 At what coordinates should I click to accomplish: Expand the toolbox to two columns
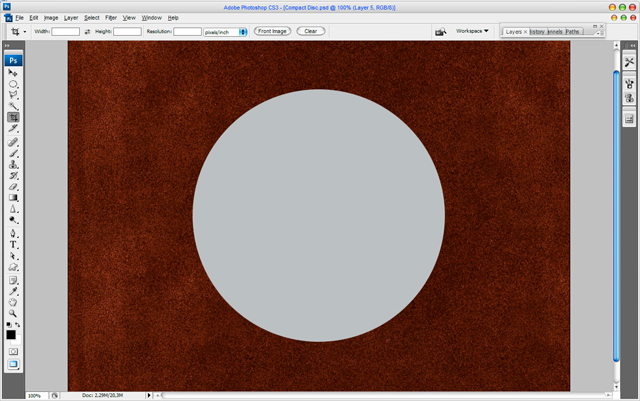pyautogui.click(x=7, y=46)
